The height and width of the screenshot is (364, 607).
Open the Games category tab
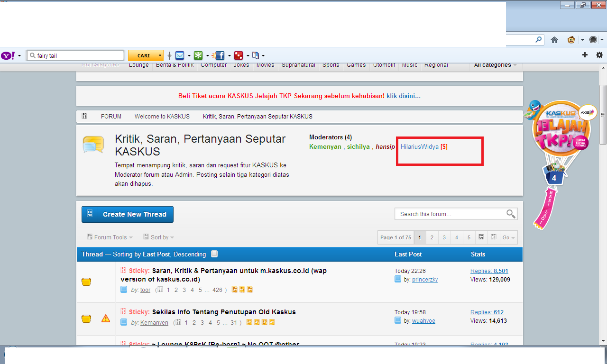pos(356,65)
